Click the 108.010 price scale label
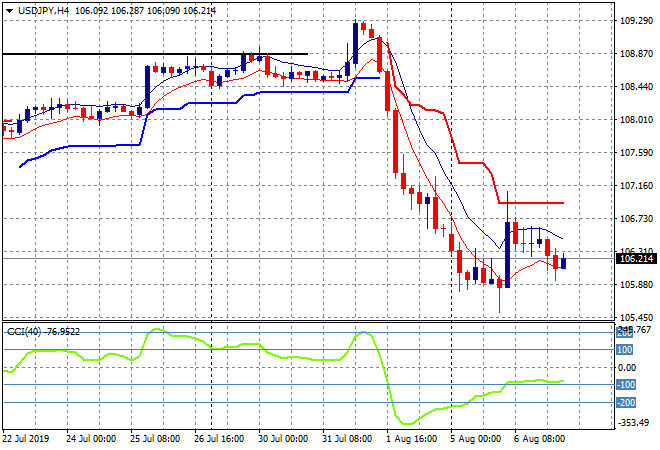This screenshot has height=450, width=660. coord(636,120)
